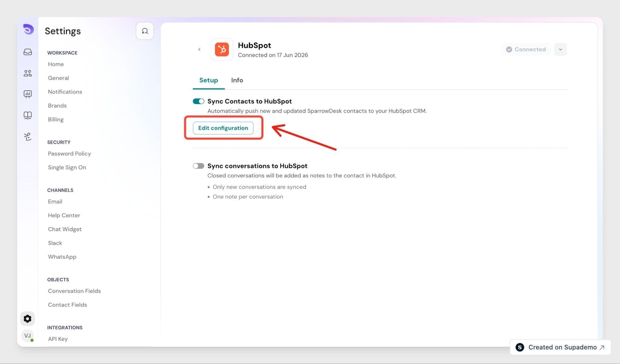The width and height of the screenshot is (620, 364).
Task: Select the Setup tab
Action: [209, 80]
